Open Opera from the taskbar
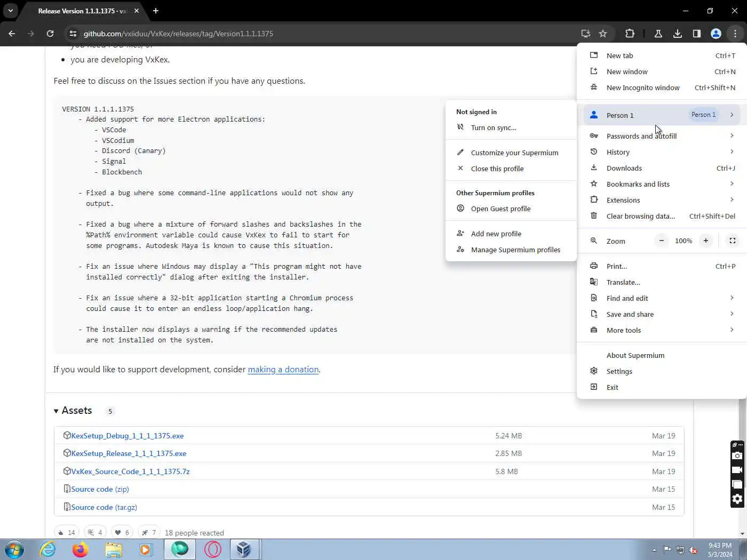The image size is (747, 560). [x=212, y=549]
